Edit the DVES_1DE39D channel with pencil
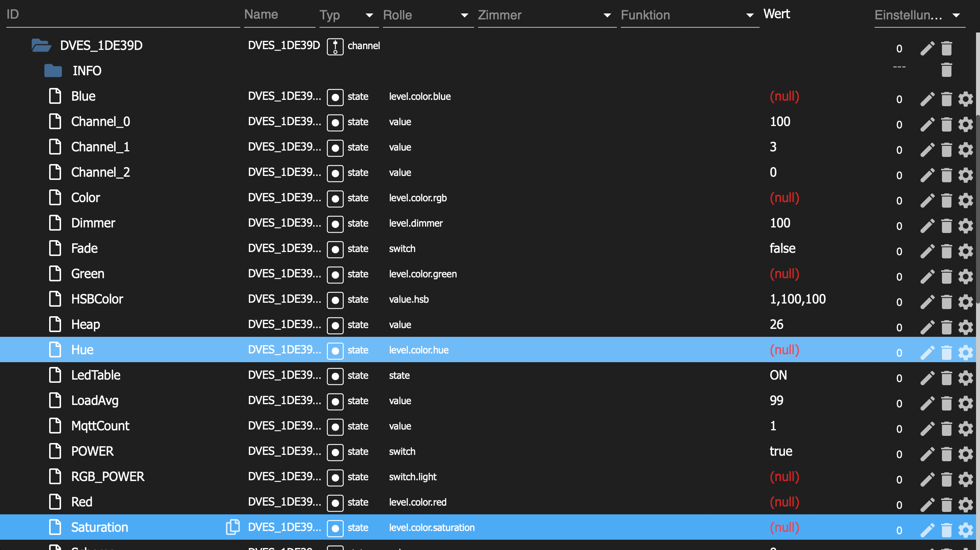 pyautogui.click(x=927, y=48)
